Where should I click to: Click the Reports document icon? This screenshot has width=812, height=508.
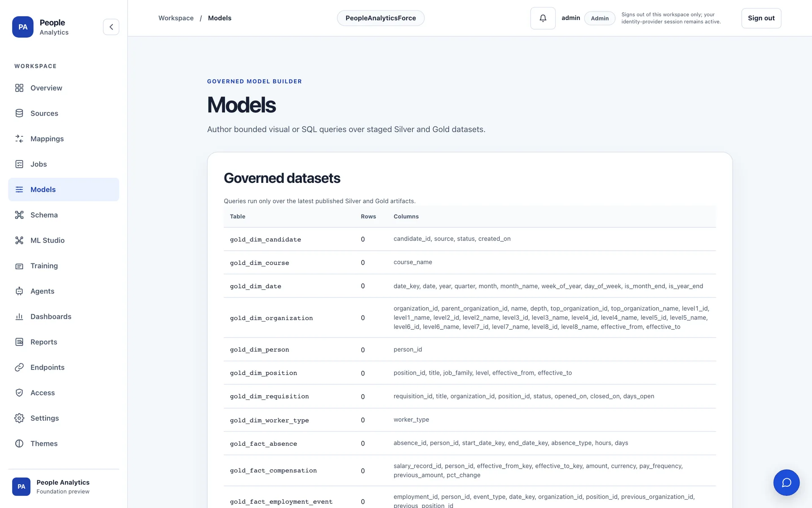(19, 342)
